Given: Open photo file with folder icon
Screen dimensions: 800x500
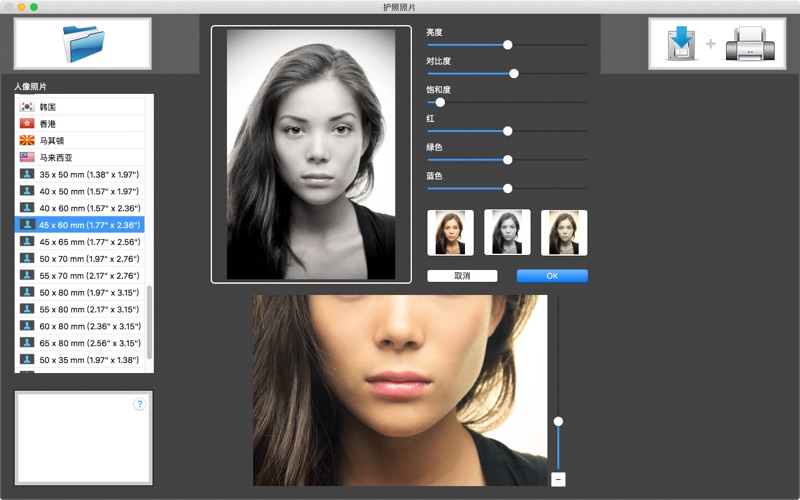Looking at the screenshot, I should click(83, 44).
